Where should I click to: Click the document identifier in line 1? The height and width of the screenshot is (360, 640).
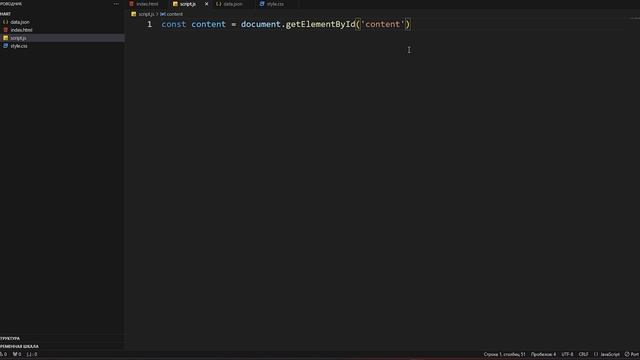(260, 24)
